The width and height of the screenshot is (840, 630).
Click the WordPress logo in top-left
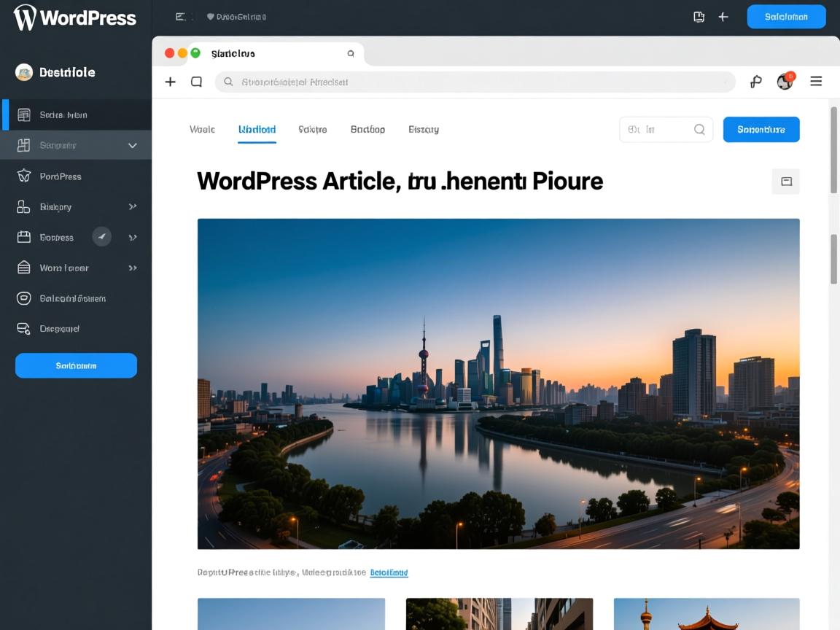[x=25, y=17]
